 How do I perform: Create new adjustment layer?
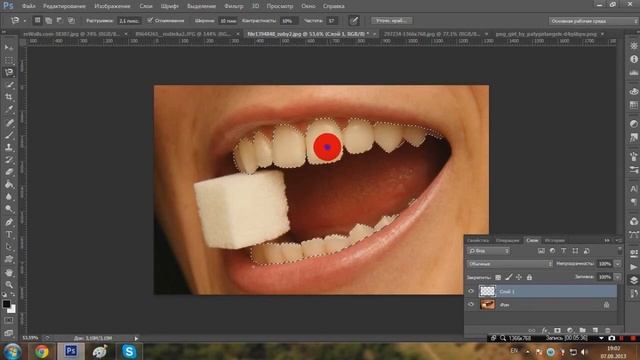(x=570, y=330)
